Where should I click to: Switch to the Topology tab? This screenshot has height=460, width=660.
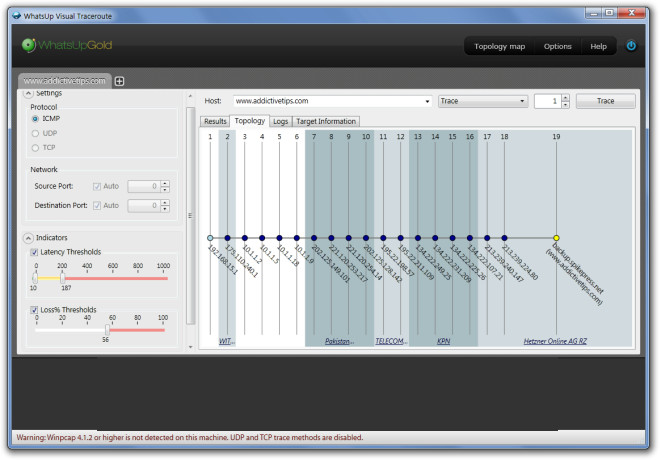(x=250, y=121)
